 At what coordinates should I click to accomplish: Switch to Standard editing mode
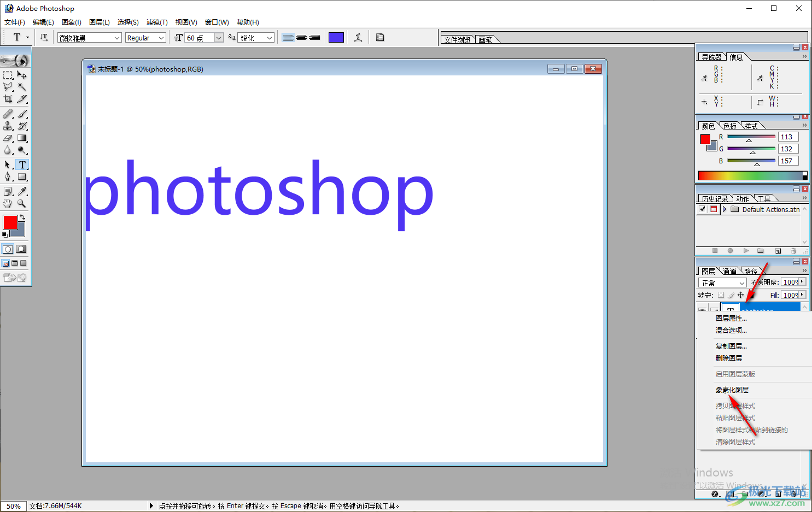tap(8, 249)
